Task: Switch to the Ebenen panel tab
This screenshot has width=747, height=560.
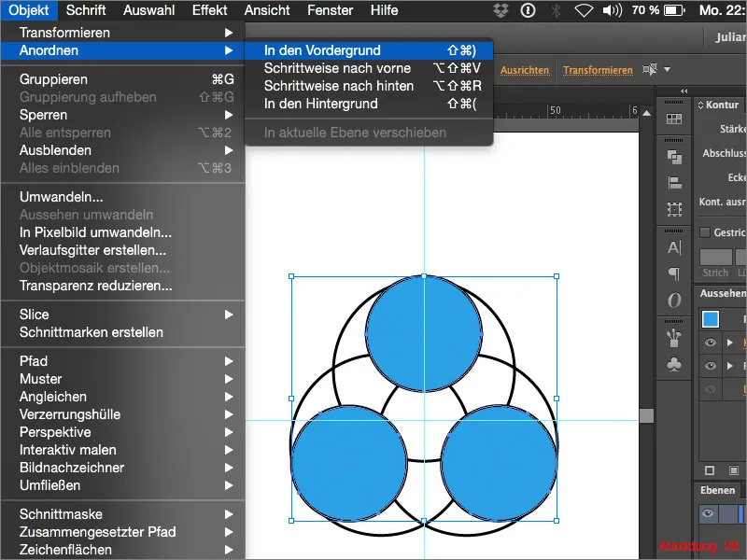Action: tap(717, 490)
